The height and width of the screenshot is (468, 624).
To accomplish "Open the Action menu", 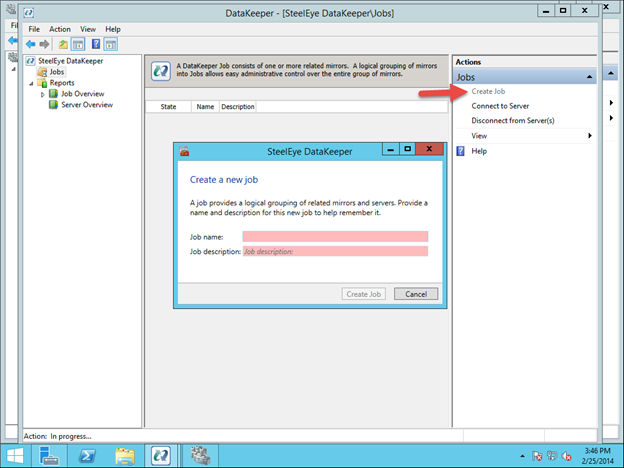I will click(x=60, y=30).
